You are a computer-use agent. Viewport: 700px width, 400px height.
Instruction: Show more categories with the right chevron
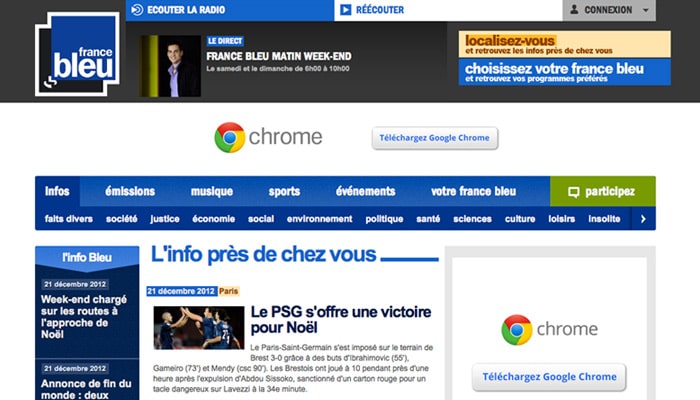coord(643,219)
